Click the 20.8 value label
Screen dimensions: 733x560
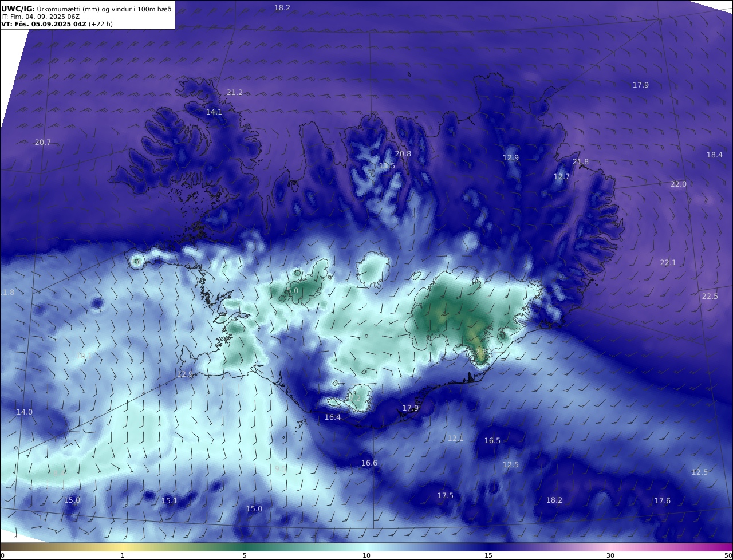pyautogui.click(x=403, y=154)
